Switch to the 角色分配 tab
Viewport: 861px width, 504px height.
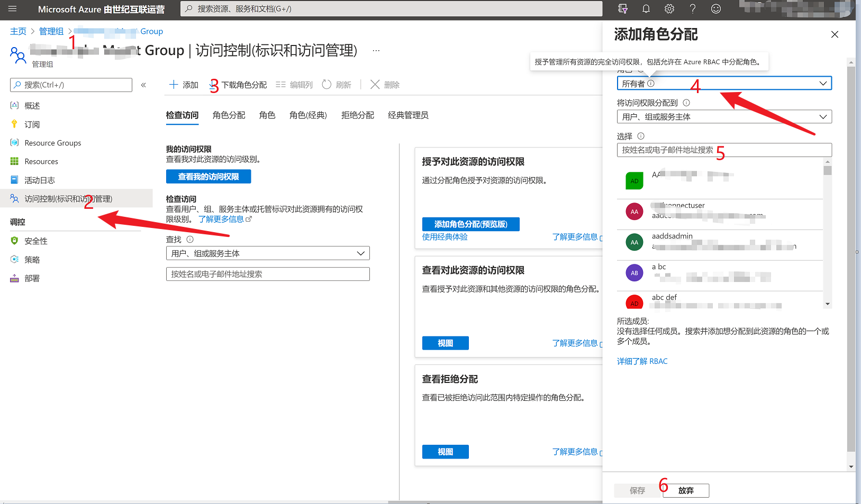pyautogui.click(x=229, y=115)
